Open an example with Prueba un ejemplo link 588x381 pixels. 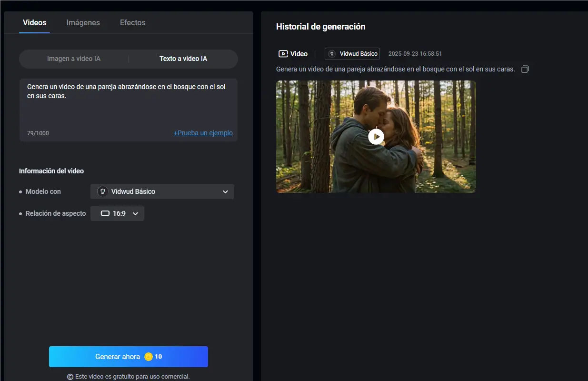pyautogui.click(x=203, y=133)
